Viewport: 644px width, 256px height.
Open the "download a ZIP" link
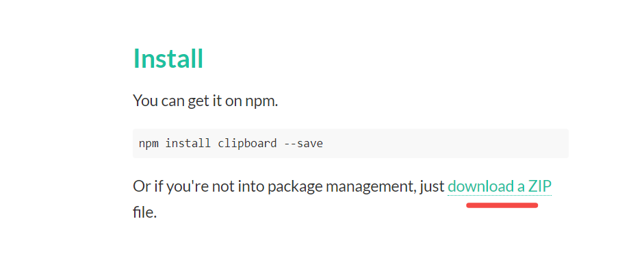pos(500,187)
